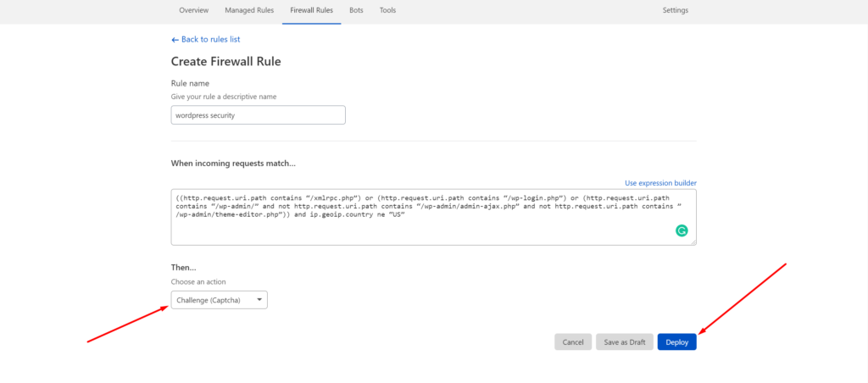Go to the Bots tab
Screen dimensions: 868x383
tap(357, 10)
